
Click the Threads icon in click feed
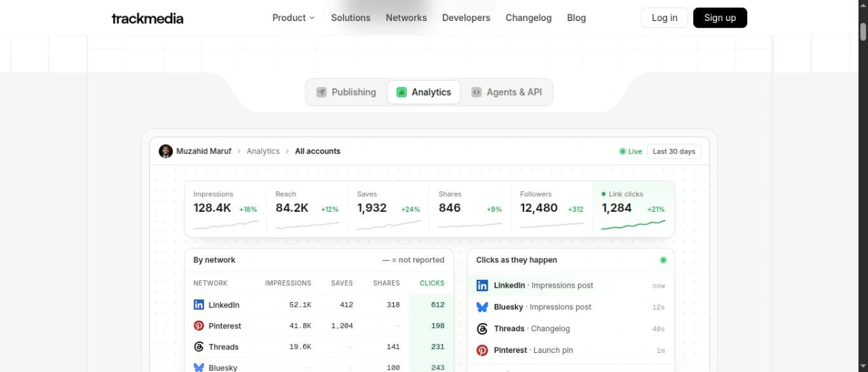point(482,329)
